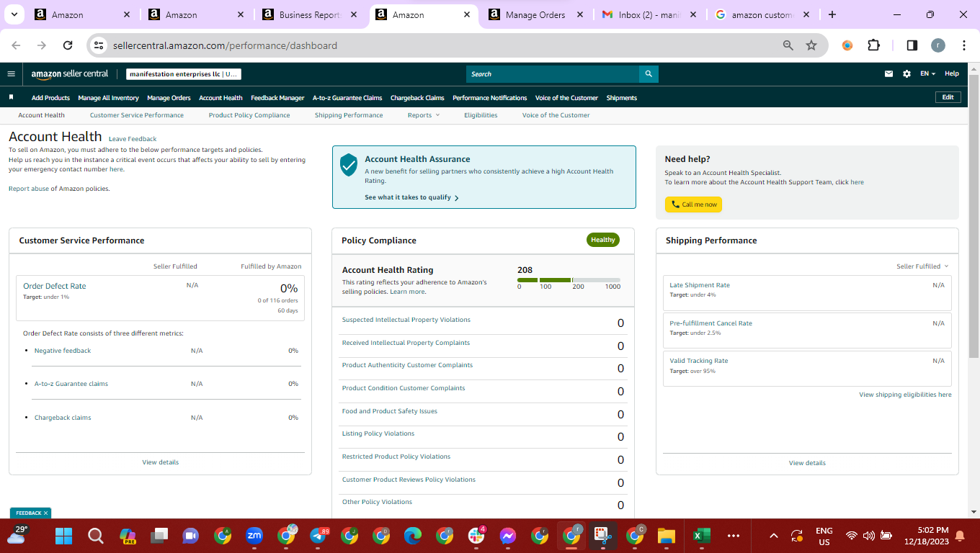Screen dimensions: 980x553
Task: Select Chargeback Claims in the navigation bar
Action: pos(417,98)
